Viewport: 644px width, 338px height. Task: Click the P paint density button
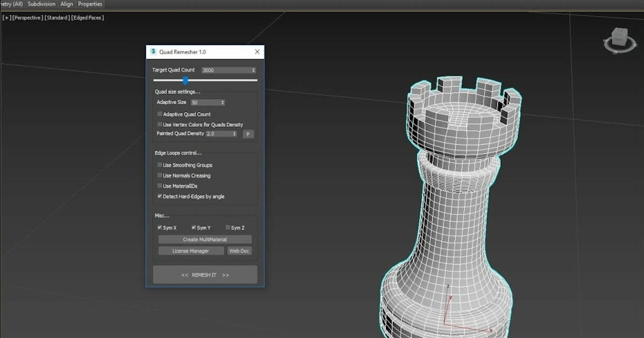[x=248, y=134]
